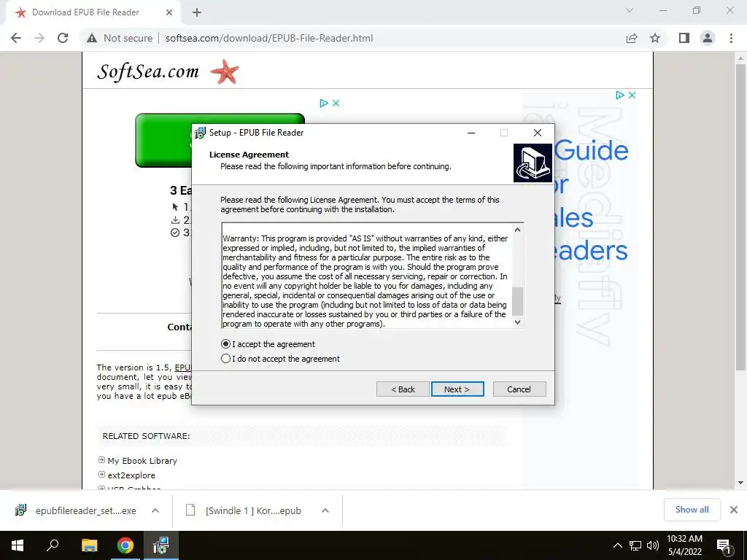Click the AdChoices icon above green button

[x=324, y=103]
